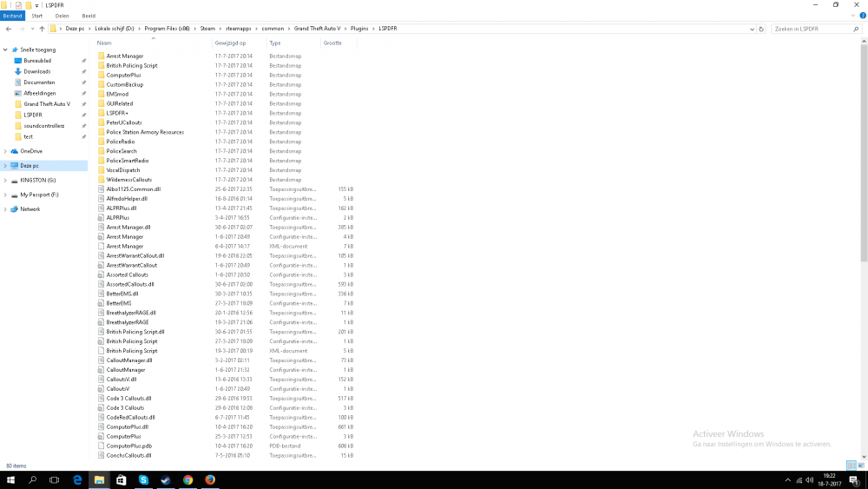
Task: Open the Start ribbon tab
Action: 37,16
